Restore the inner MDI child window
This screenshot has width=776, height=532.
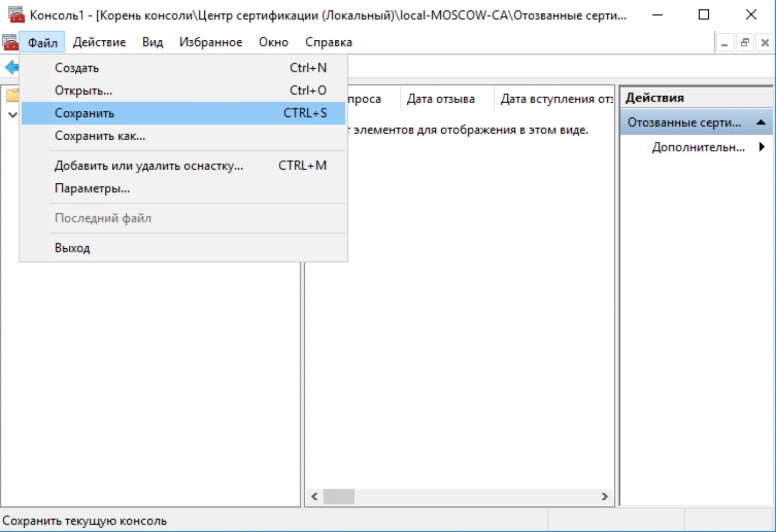(x=745, y=43)
